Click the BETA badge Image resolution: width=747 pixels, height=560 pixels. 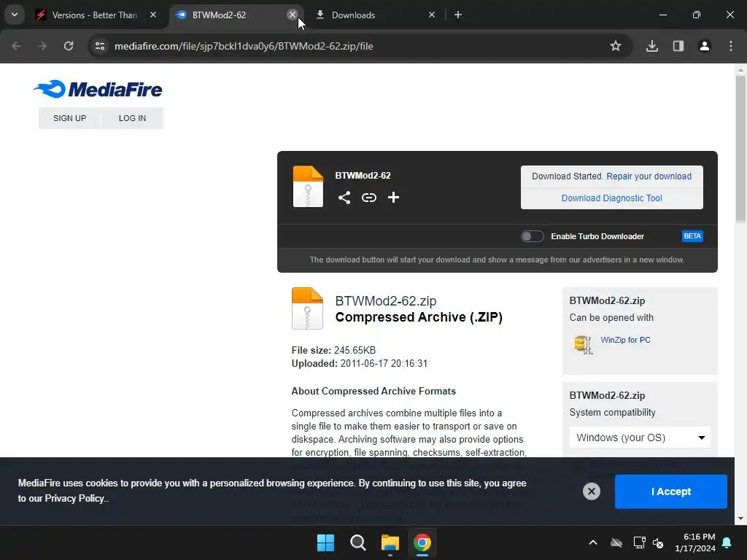[x=692, y=236]
